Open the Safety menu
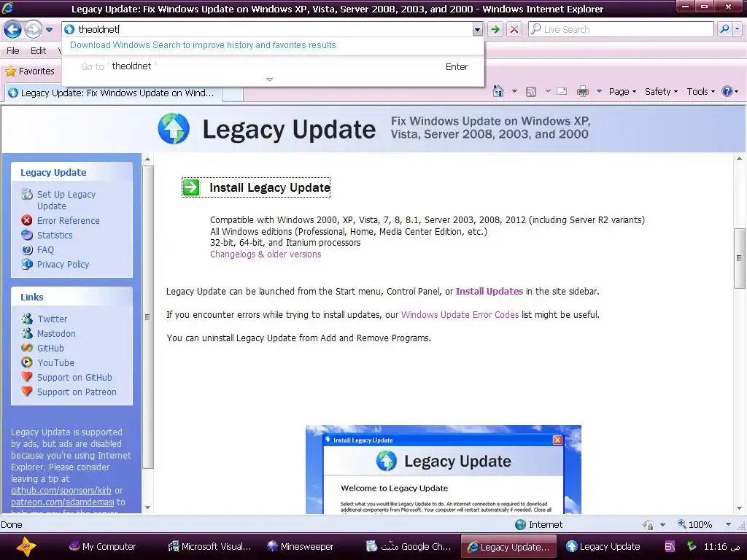The width and height of the screenshot is (747, 560). pyautogui.click(x=661, y=91)
